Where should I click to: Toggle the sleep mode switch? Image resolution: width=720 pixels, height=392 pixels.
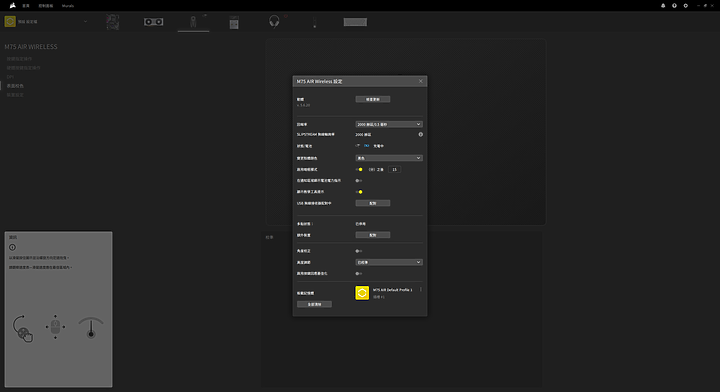point(359,169)
